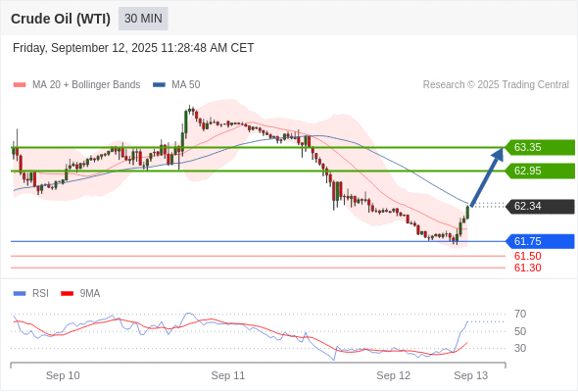578x392 pixels.
Task: Click the Sep 12 date axis label
Action: tap(393, 375)
